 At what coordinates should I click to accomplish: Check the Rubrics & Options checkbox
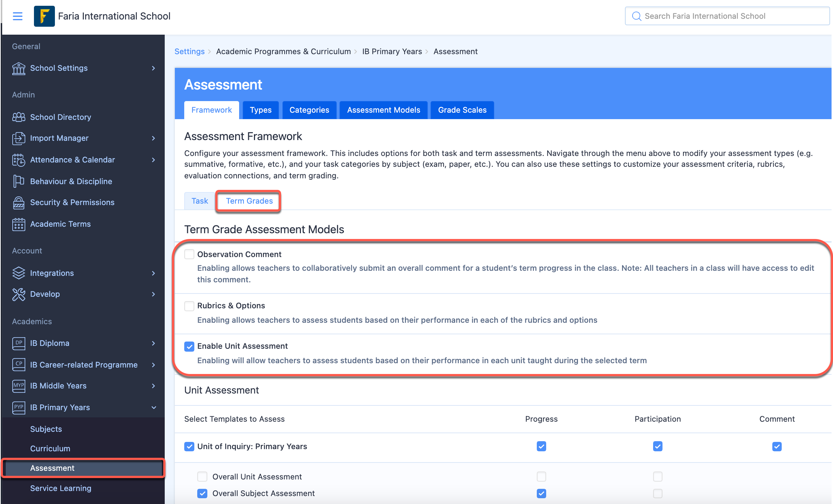tap(189, 306)
